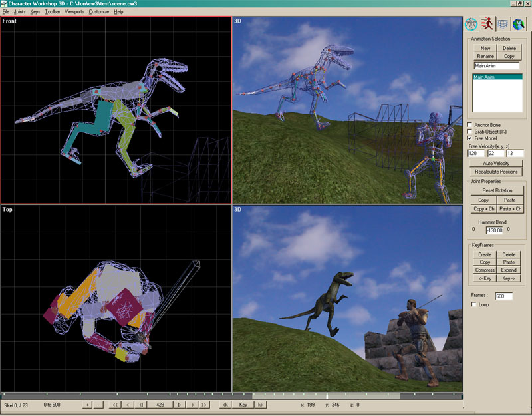Click the globe with magnifier tab icon
The image size is (532, 416).
coord(519,25)
